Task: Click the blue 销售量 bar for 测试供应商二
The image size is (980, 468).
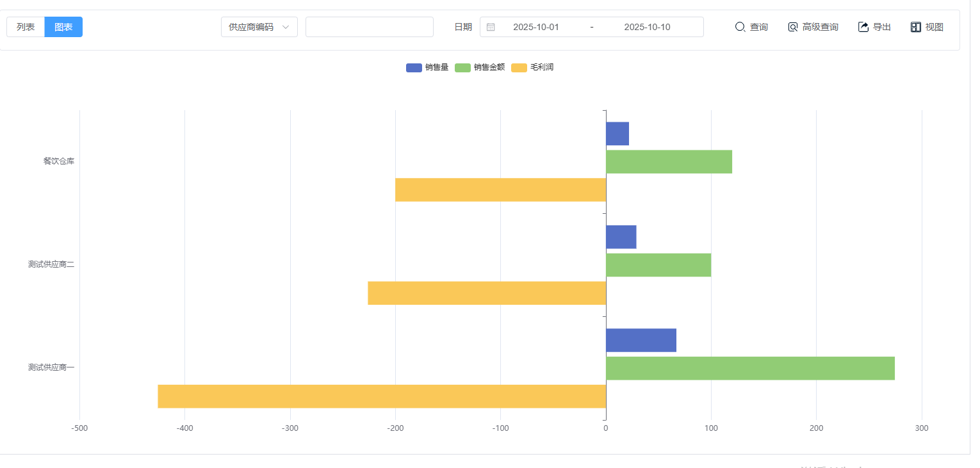Action: point(621,237)
